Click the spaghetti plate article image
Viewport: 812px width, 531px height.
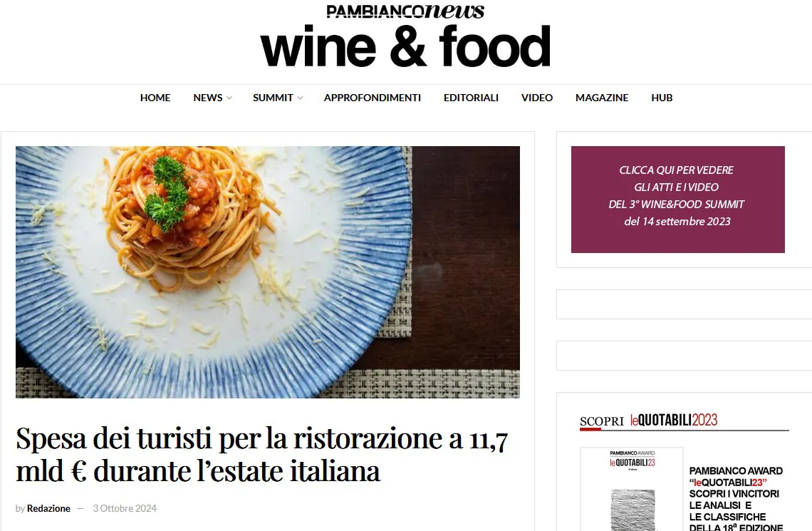point(268,272)
